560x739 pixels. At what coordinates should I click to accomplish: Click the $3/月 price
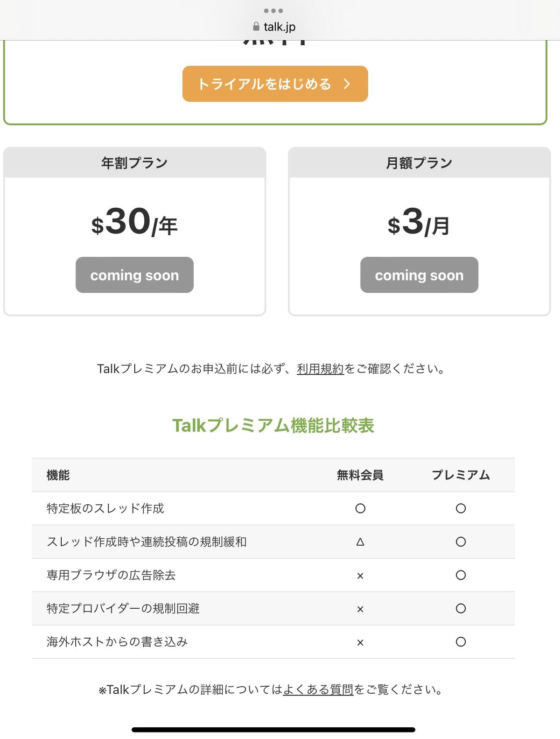[x=419, y=223]
